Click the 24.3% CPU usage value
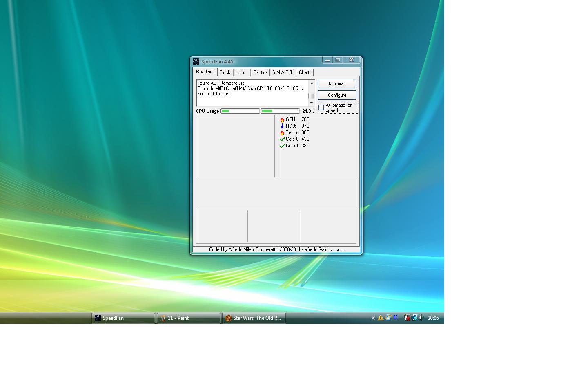 pos(308,111)
